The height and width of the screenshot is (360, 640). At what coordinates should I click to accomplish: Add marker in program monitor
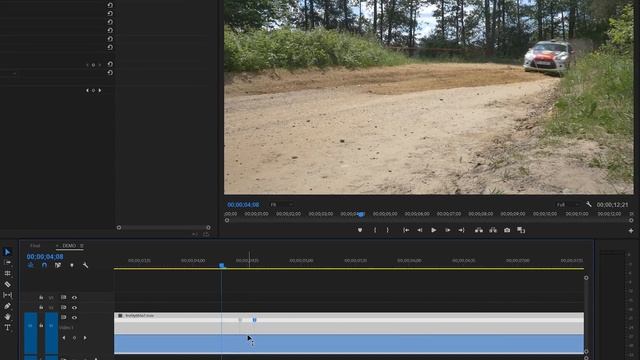tap(360, 230)
